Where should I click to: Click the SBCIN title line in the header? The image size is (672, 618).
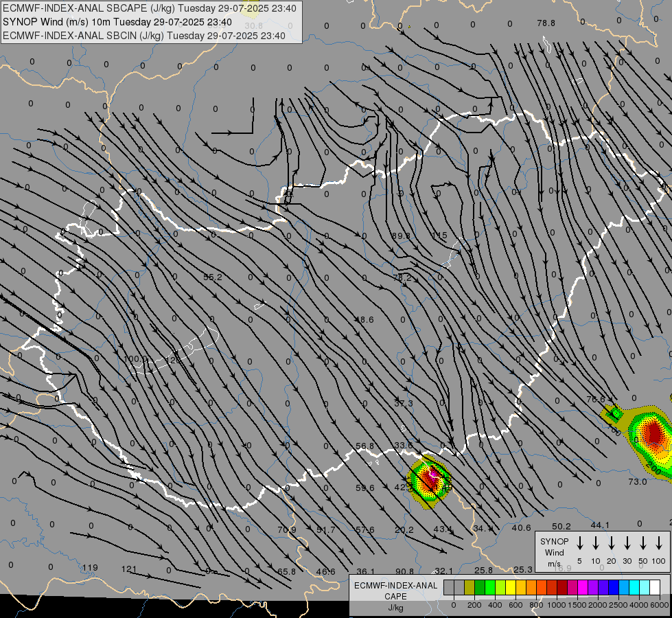(144, 36)
